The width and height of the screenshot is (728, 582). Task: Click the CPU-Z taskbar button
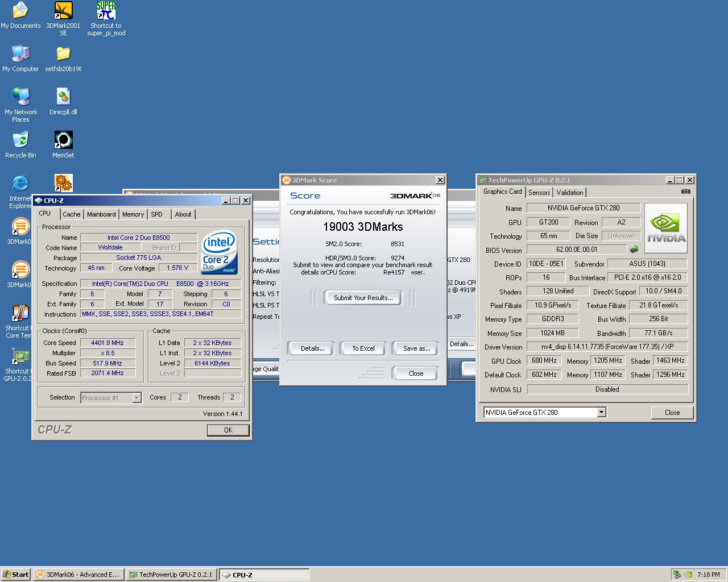coord(264,575)
